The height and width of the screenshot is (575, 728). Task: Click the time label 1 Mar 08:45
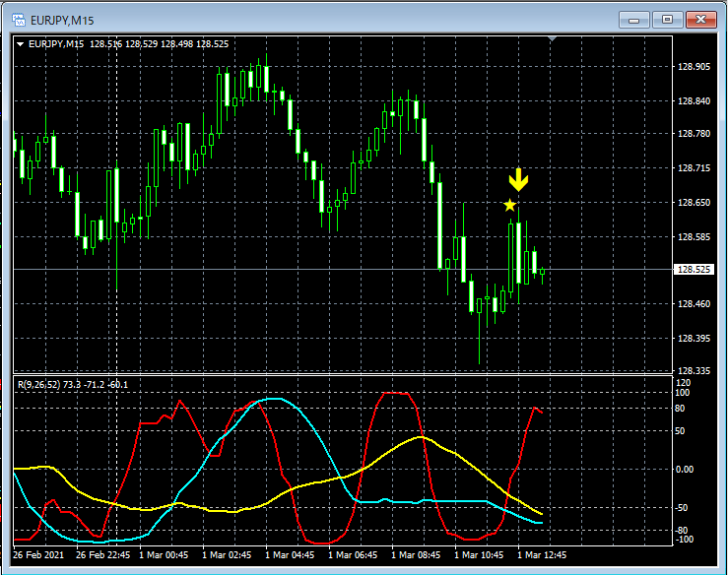(416, 555)
